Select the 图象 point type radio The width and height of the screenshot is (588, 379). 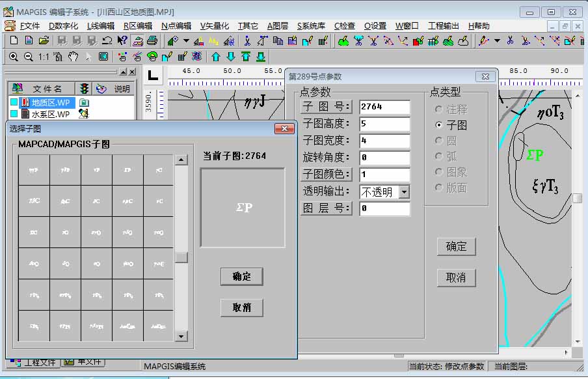click(x=439, y=172)
